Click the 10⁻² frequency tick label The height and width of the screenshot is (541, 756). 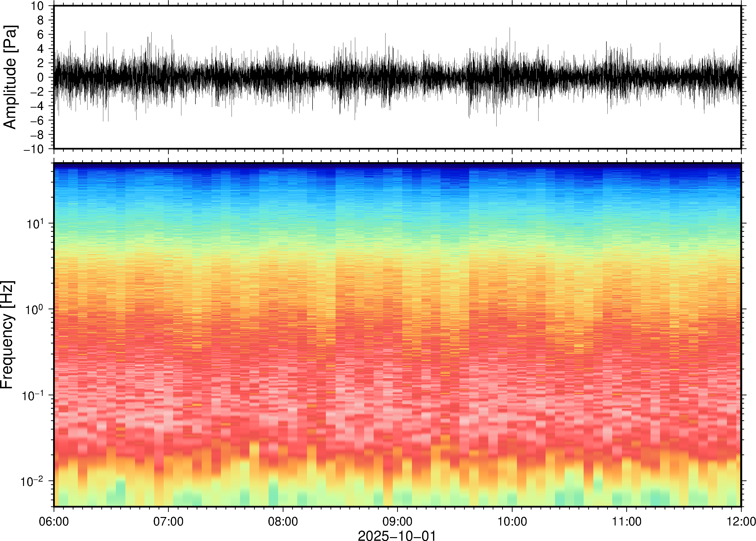coord(32,481)
